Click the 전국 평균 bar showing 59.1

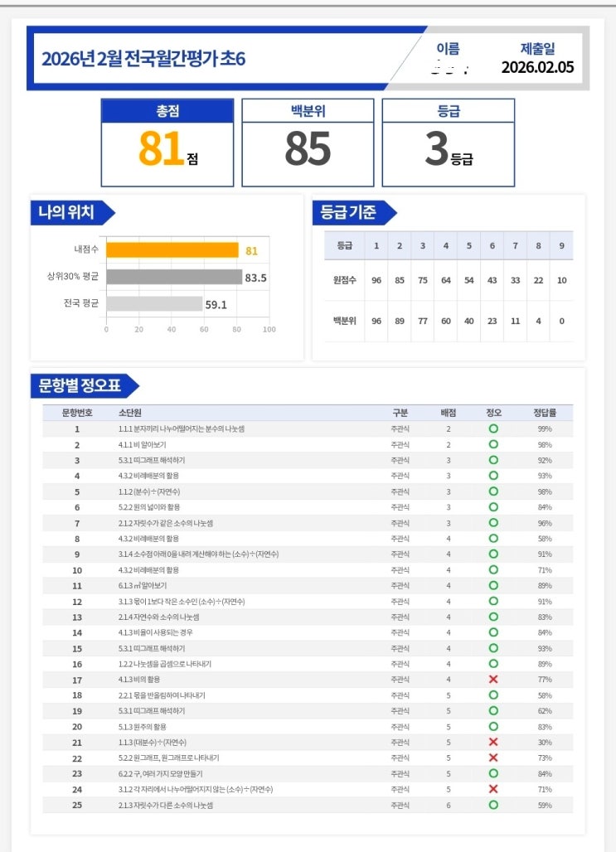click(x=154, y=303)
